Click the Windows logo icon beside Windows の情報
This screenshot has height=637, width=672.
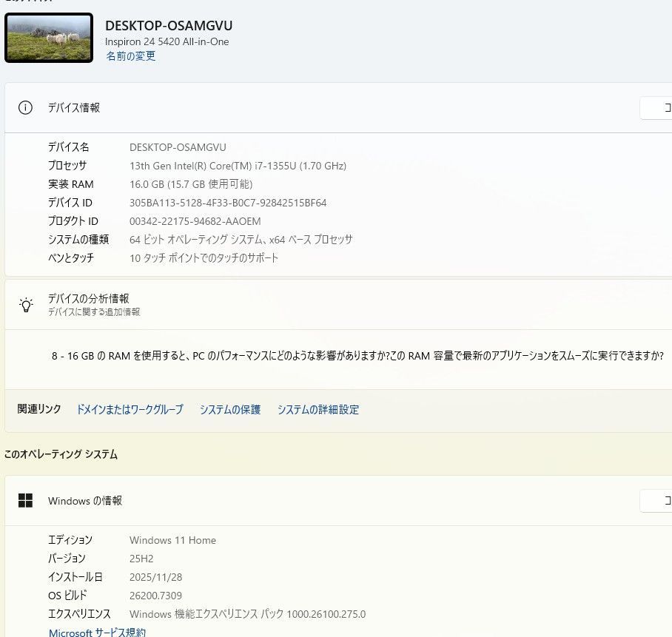coord(26,501)
